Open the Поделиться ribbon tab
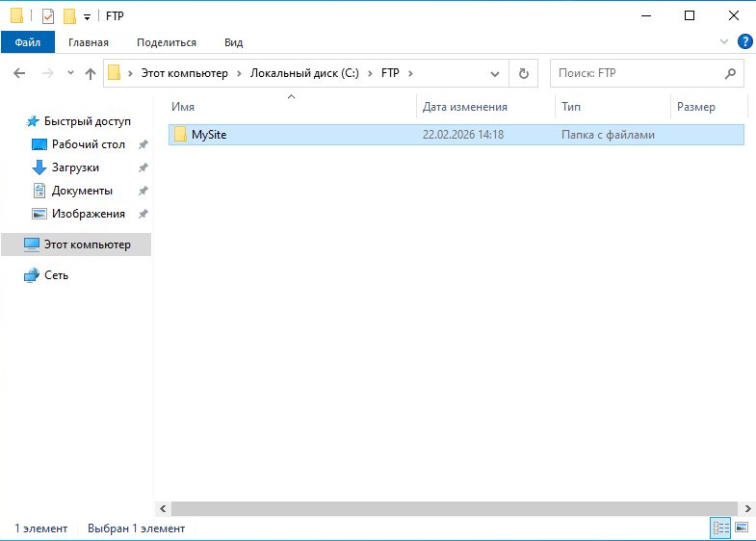The width and height of the screenshot is (756, 541). tap(167, 42)
